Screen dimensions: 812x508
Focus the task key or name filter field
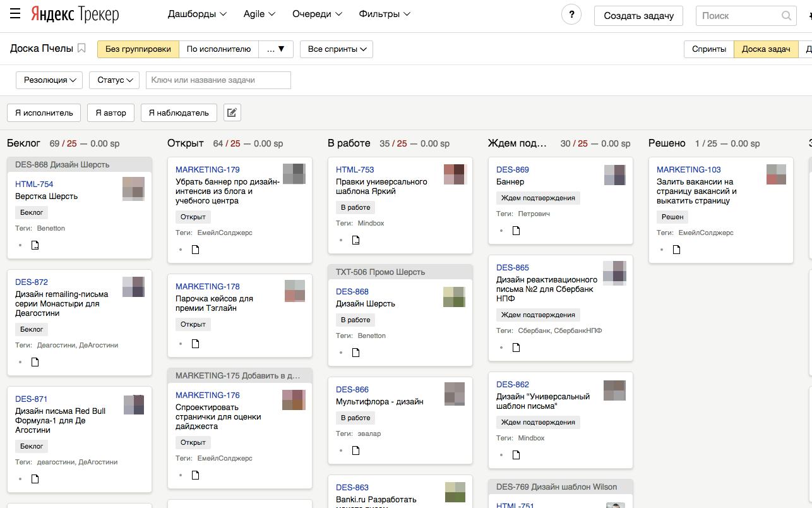click(x=218, y=80)
